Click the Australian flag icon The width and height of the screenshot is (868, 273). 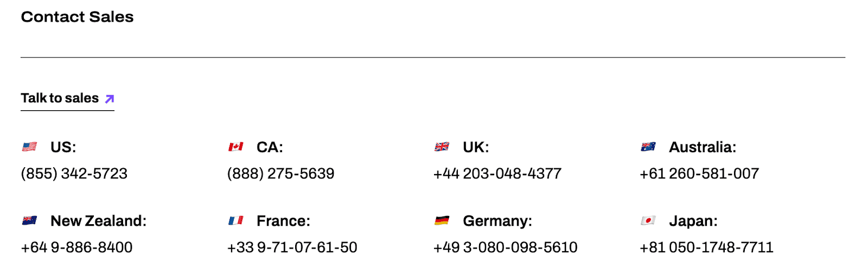click(x=648, y=147)
